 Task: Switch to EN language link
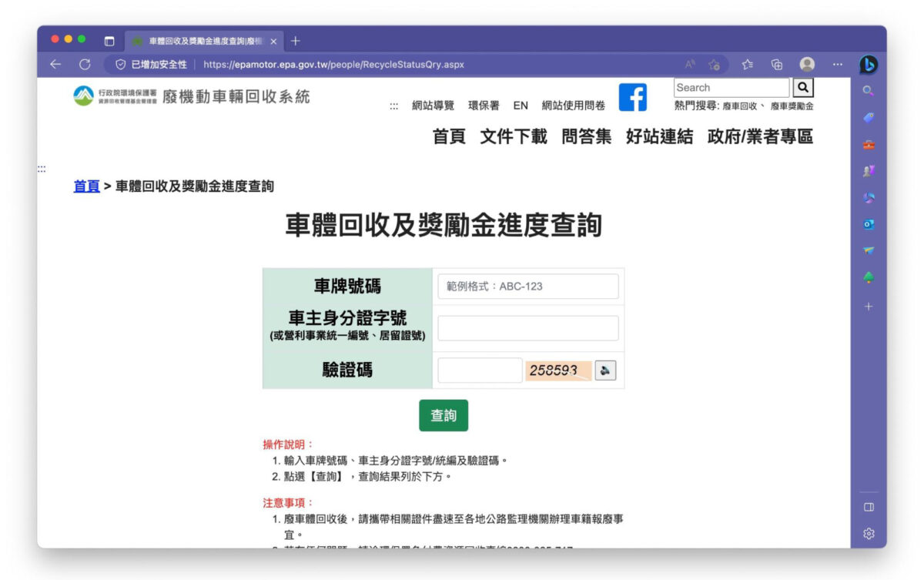coord(521,106)
